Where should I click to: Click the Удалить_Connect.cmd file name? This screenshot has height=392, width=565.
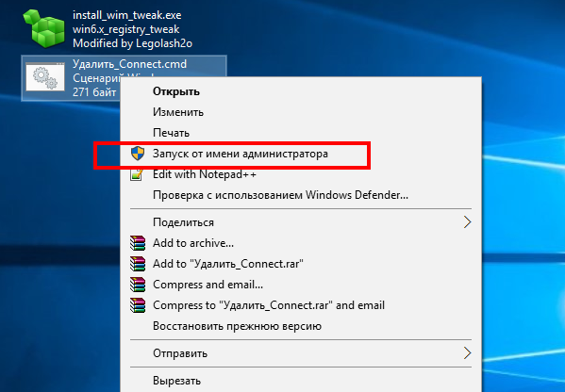[x=130, y=64]
